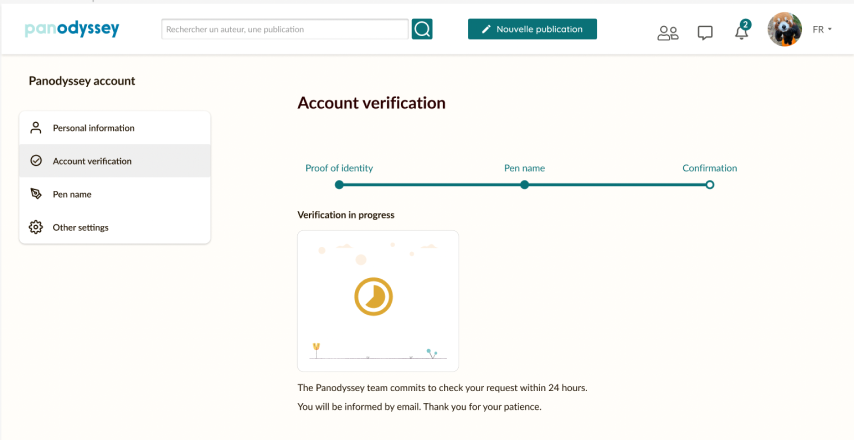
Task: Go to the panodyssey logo homepage
Action: [x=71, y=29]
